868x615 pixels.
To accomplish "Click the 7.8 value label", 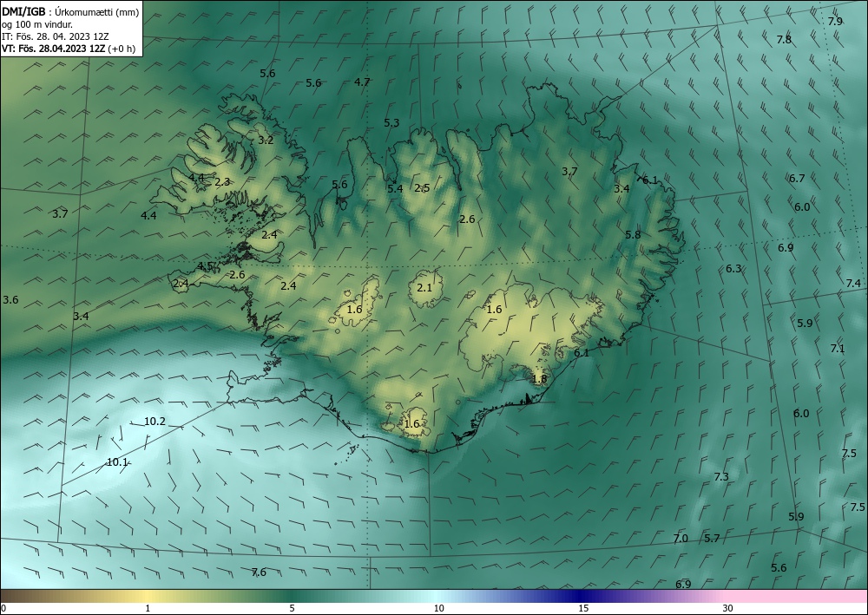I will [x=784, y=40].
